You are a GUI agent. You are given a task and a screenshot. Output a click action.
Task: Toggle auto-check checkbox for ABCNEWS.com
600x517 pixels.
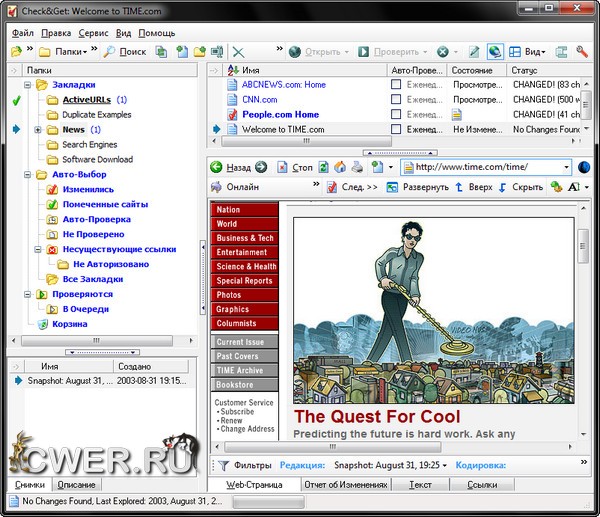(x=396, y=85)
